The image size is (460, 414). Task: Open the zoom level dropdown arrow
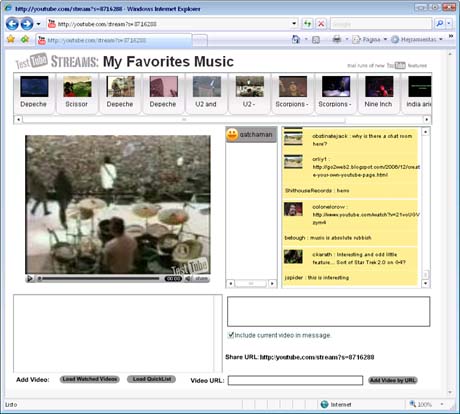coord(442,404)
